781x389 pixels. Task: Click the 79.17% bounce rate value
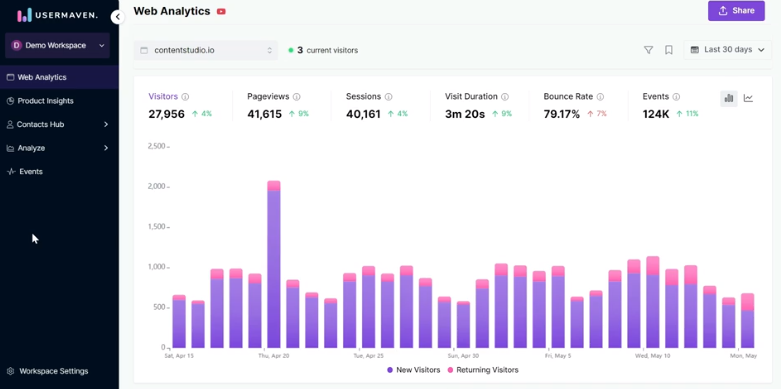point(562,114)
